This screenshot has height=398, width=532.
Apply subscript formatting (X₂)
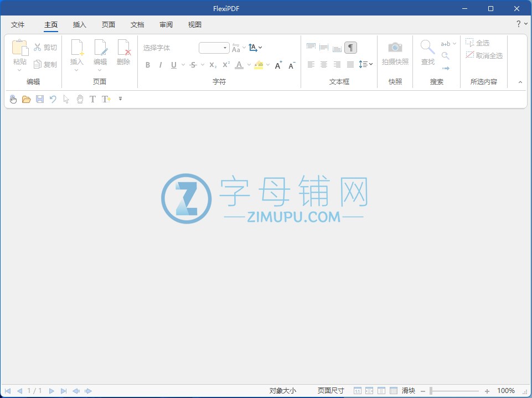213,65
